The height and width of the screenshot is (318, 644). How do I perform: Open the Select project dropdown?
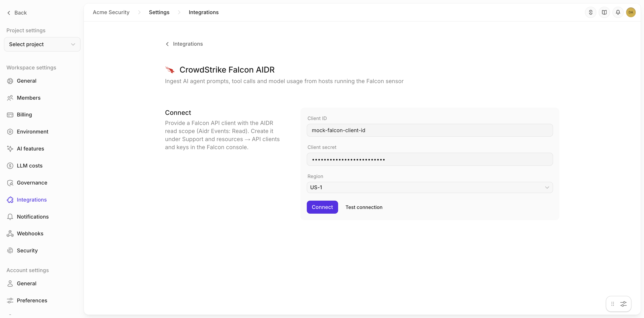pos(42,44)
